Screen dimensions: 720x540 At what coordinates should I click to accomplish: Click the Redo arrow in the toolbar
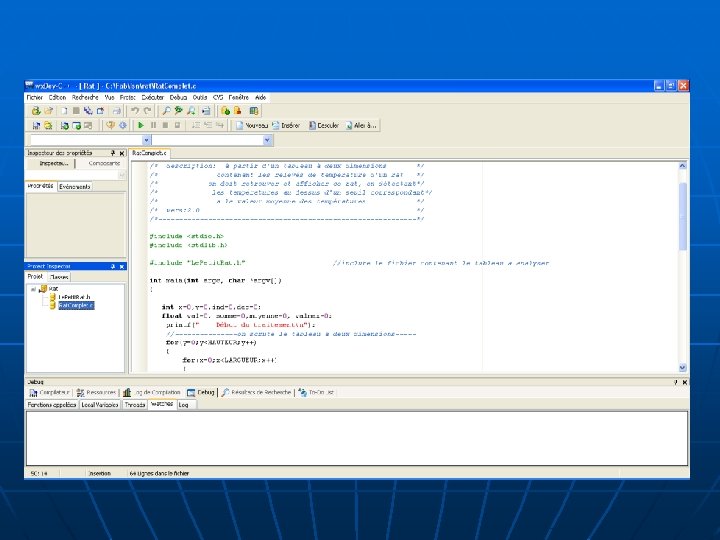pyautogui.click(x=147, y=111)
